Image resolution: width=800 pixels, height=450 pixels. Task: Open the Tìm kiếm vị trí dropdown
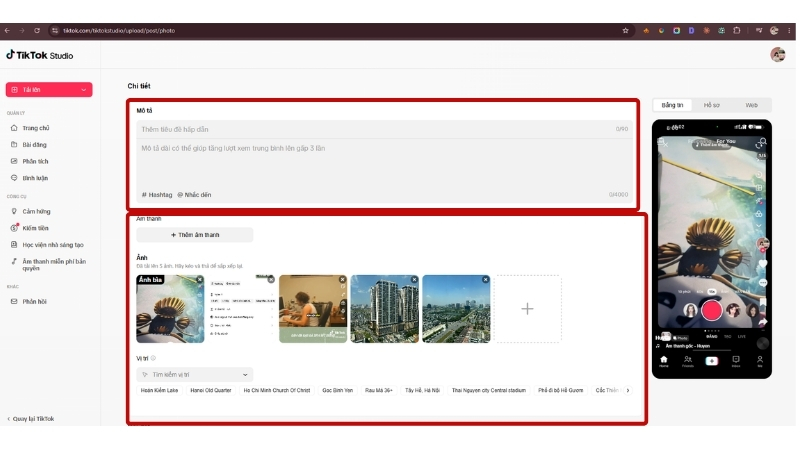click(x=195, y=374)
